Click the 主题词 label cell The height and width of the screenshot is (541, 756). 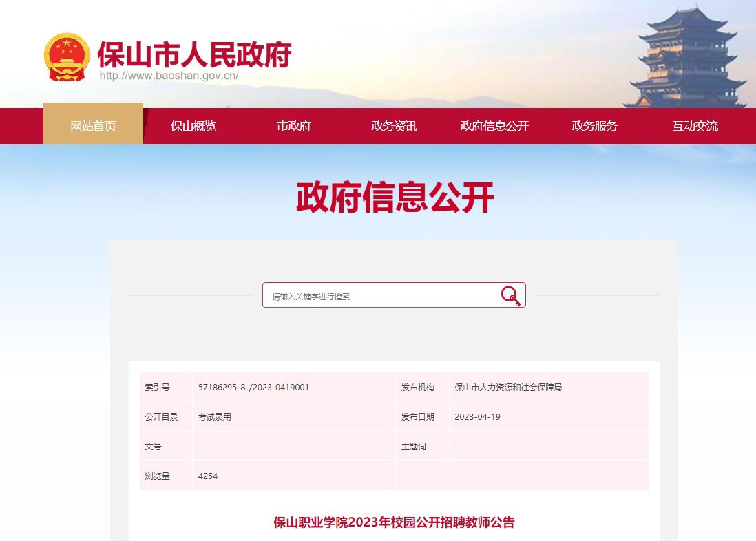pyautogui.click(x=422, y=447)
